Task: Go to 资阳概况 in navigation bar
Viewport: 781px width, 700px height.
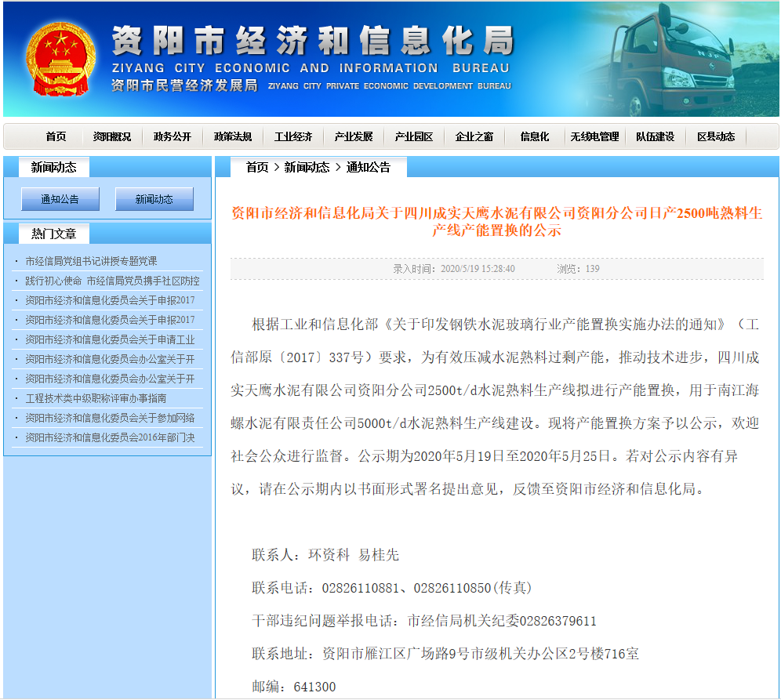Action: (x=112, y=136)
